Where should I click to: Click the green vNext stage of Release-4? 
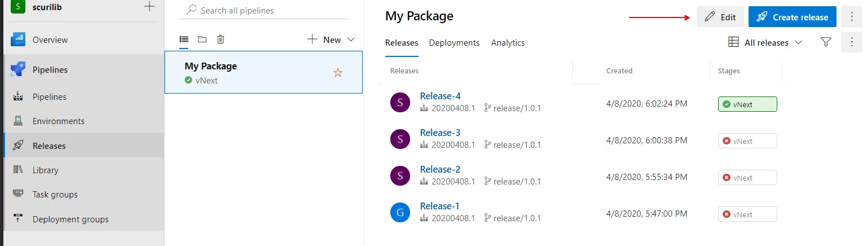point(747,104)
